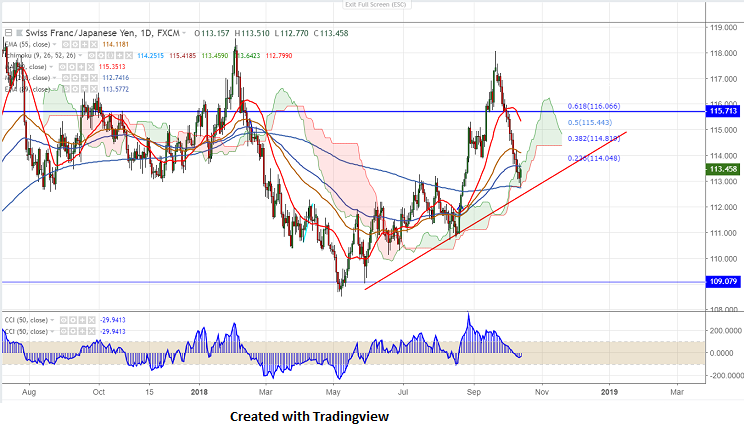The image size is (744, 432).
Task: Remove indicator showing 115.3513
Action: (x=91, y=67)
